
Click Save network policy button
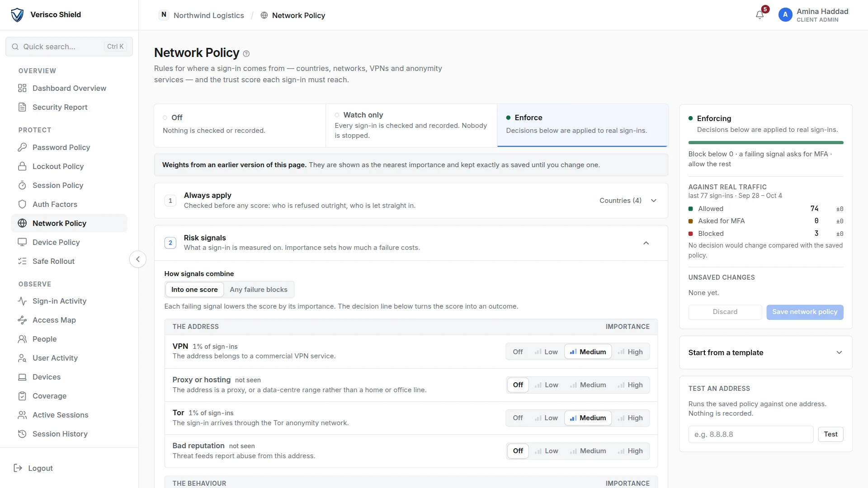click(805, 312)
